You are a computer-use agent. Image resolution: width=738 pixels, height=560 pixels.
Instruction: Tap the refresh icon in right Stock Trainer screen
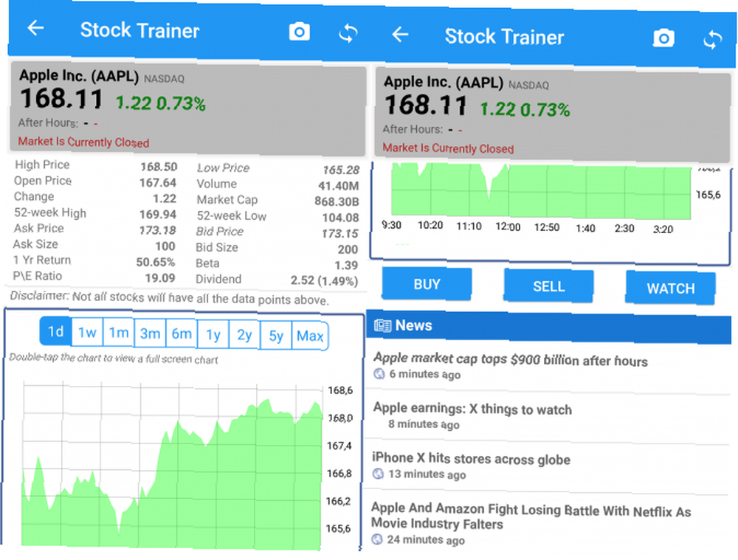(713, 40)
